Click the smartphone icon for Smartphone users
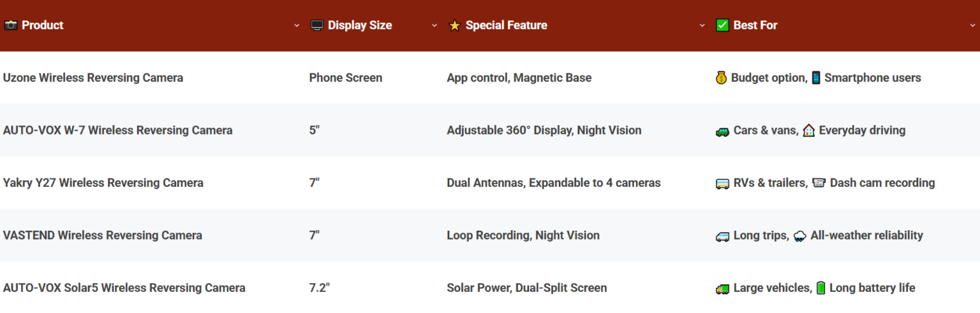This screenshot has width=980, height=313. pyautogui.click(x=815, y=78)
